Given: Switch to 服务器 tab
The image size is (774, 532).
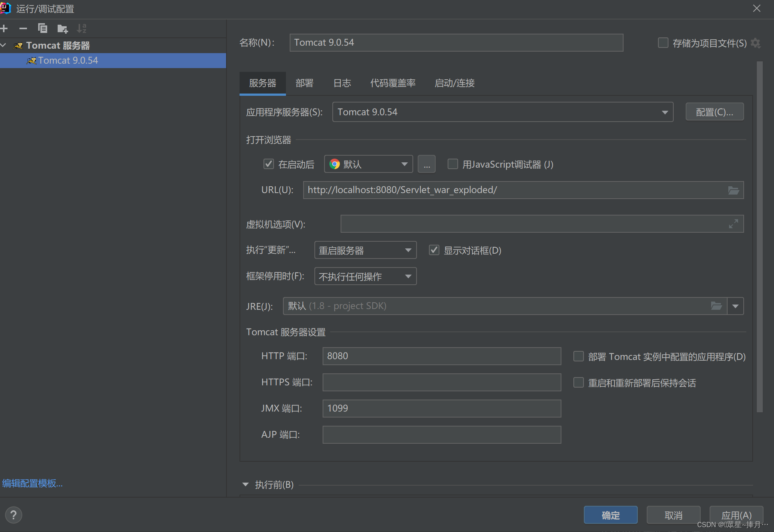Looking at the screenshot, I should (263, 83).
